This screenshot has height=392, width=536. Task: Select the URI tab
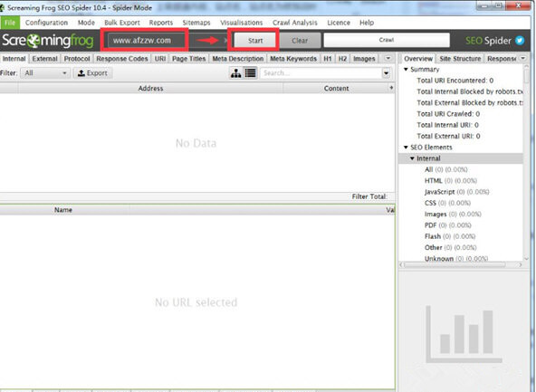pos(160,59)
